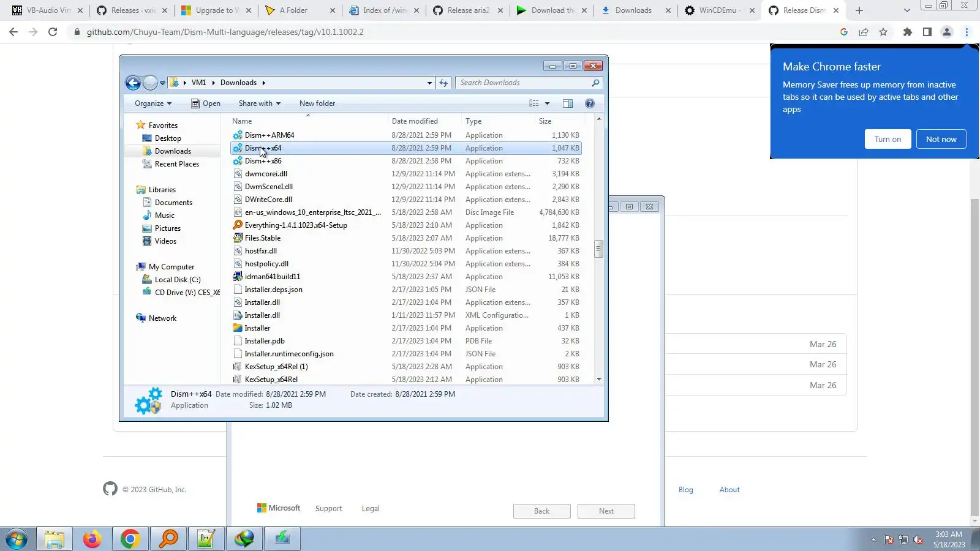
Task: Switch to the Release aria2 tab
Action: click(x=468, y=10)
